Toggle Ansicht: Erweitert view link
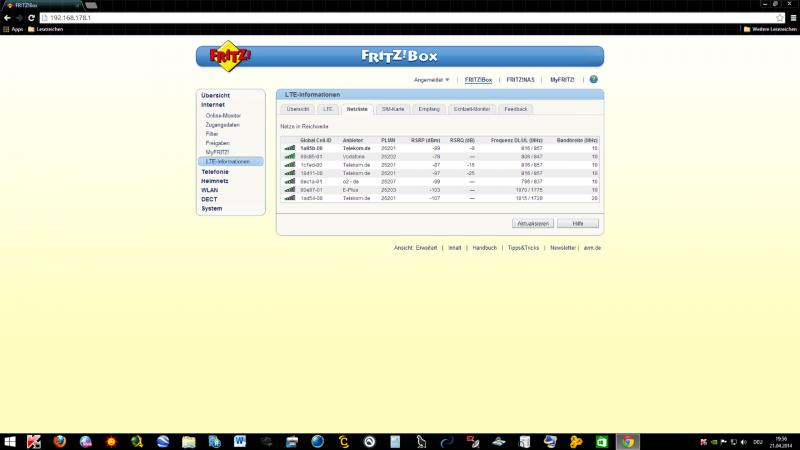This screenshot has height=450, width=800. (415, 248)
